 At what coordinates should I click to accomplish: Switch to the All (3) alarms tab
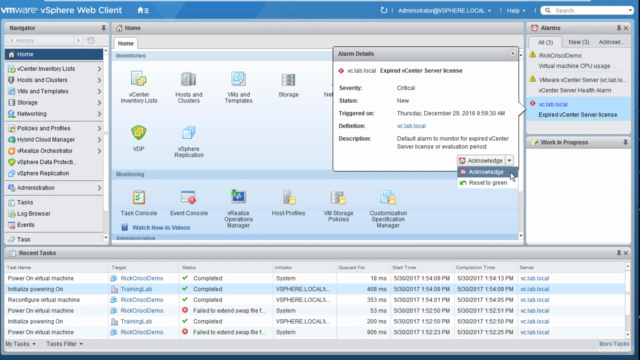click(x=545, y=42)
